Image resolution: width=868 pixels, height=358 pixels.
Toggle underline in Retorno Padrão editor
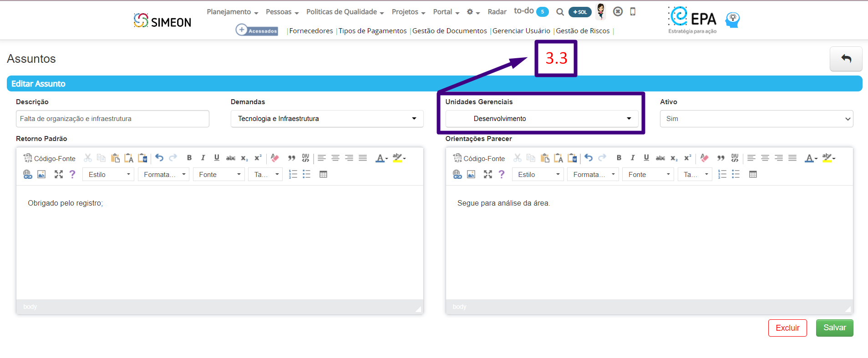tap(217, 158)
